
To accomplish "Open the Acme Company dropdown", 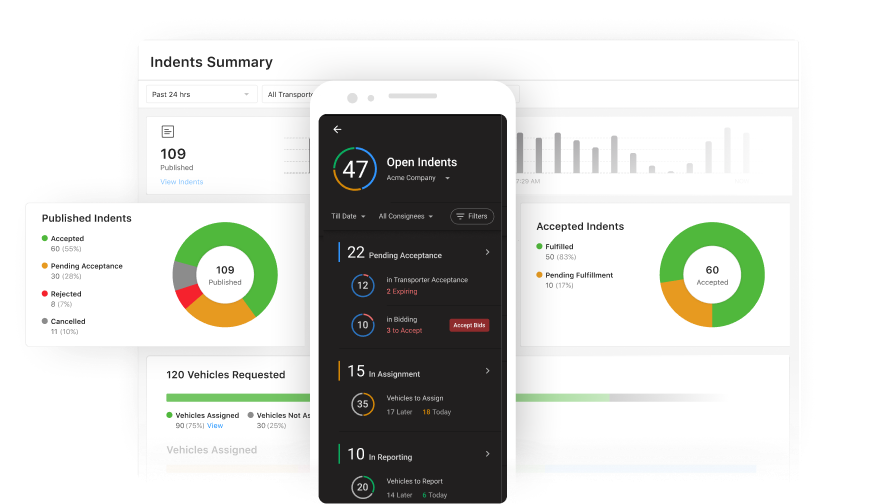I will pos(418,178).
